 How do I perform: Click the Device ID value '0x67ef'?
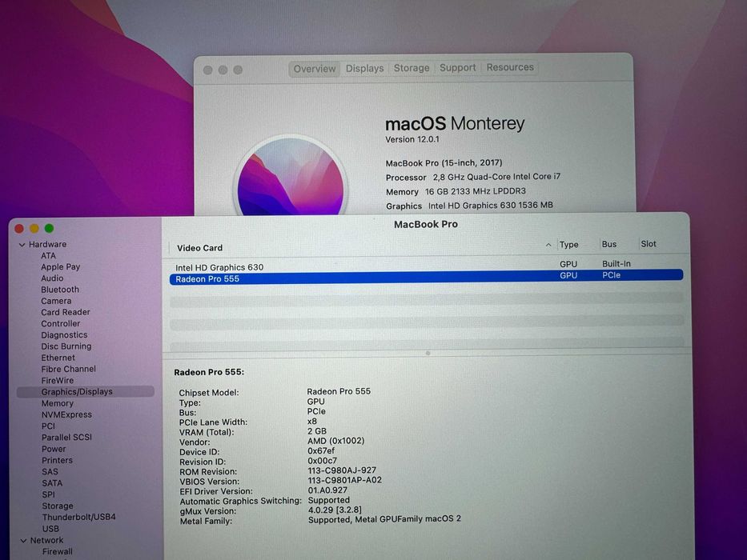(321, 451)
